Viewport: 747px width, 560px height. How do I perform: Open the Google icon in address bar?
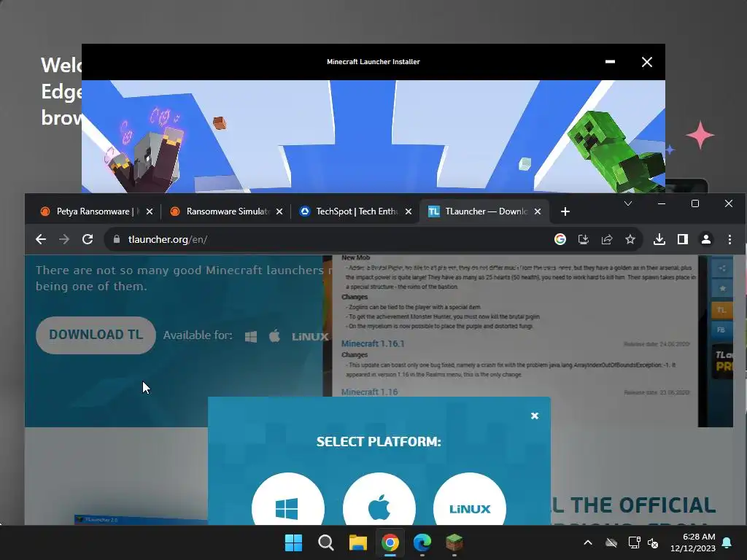(560, 239)
